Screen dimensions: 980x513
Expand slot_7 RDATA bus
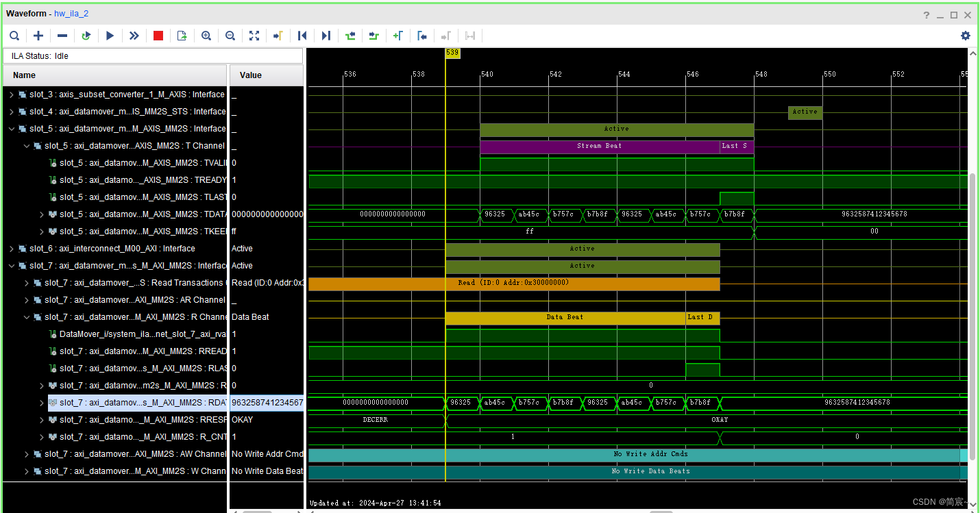(42, 403)
